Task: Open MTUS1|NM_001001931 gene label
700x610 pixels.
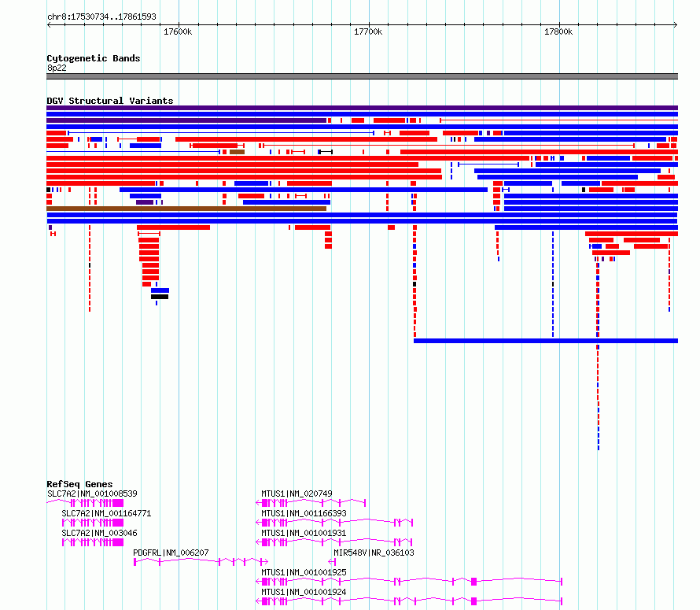Action: [x=304, y=533]
